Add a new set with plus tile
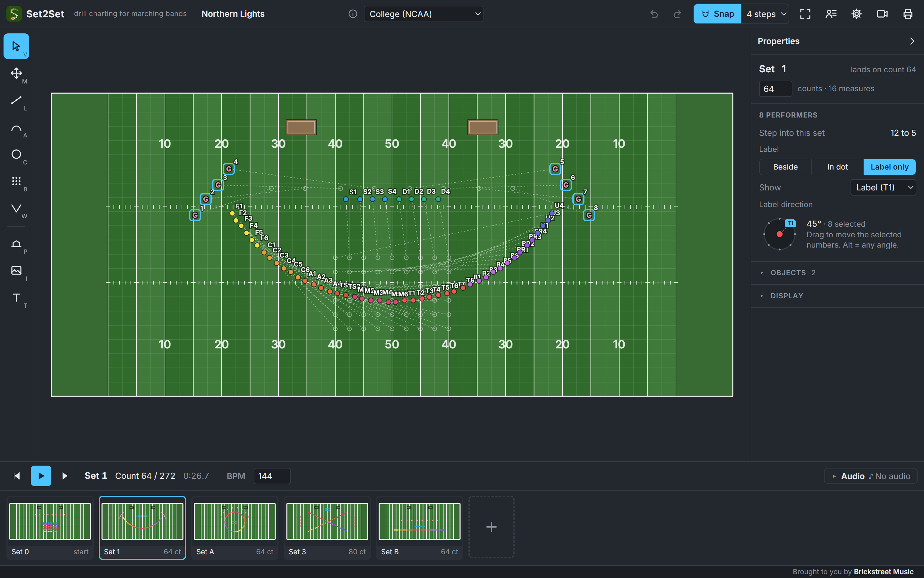The image size is (924, 578). pyautogui.click(x=492, y=527)
